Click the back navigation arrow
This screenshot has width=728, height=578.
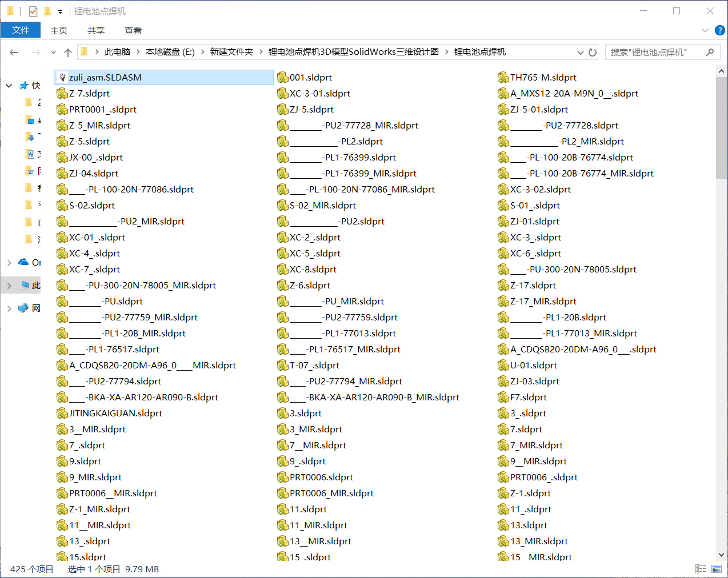click(14, 52)
